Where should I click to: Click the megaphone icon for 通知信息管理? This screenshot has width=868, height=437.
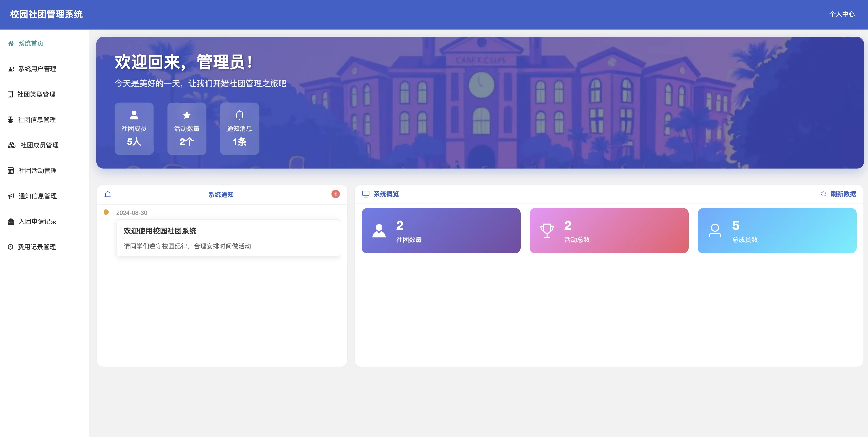11,196
